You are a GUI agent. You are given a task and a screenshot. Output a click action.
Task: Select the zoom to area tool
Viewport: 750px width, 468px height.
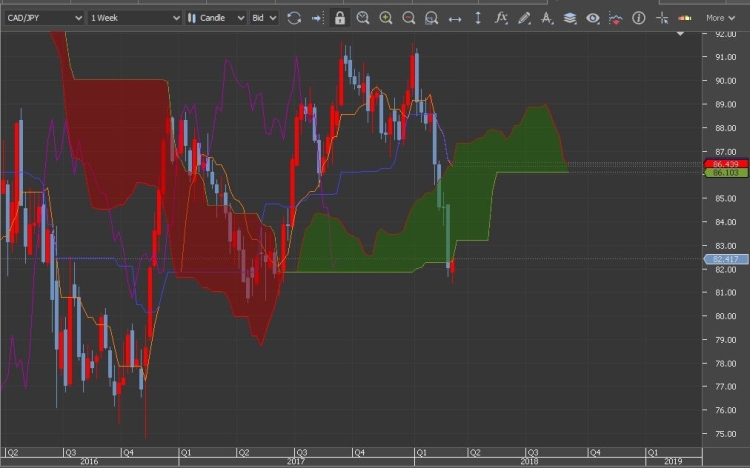431,18
